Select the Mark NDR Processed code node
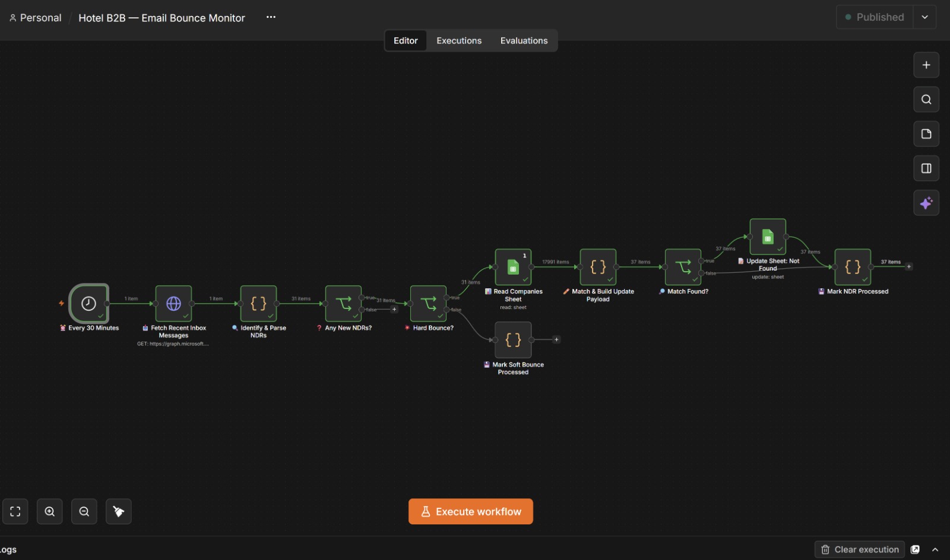This screenshot has height=560, width=950. (853, 267)
